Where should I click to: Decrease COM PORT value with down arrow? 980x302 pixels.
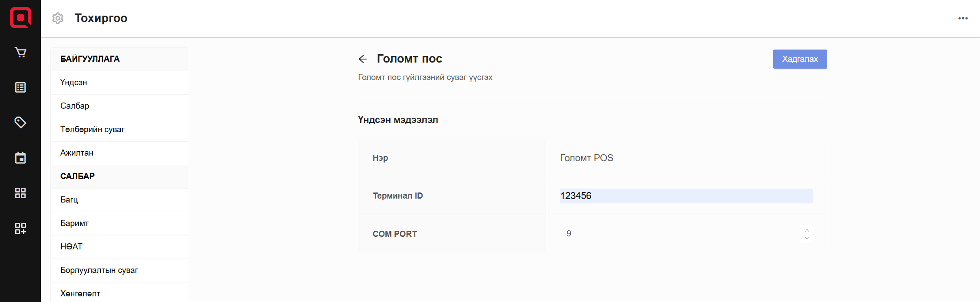807,238
